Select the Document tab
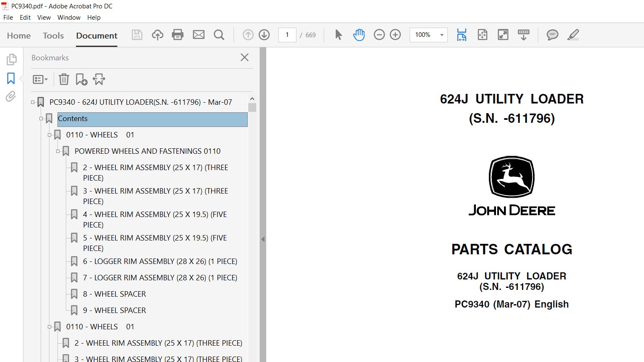Image resolution: width=644 pixels, height=362 pixels. (97, 36)
